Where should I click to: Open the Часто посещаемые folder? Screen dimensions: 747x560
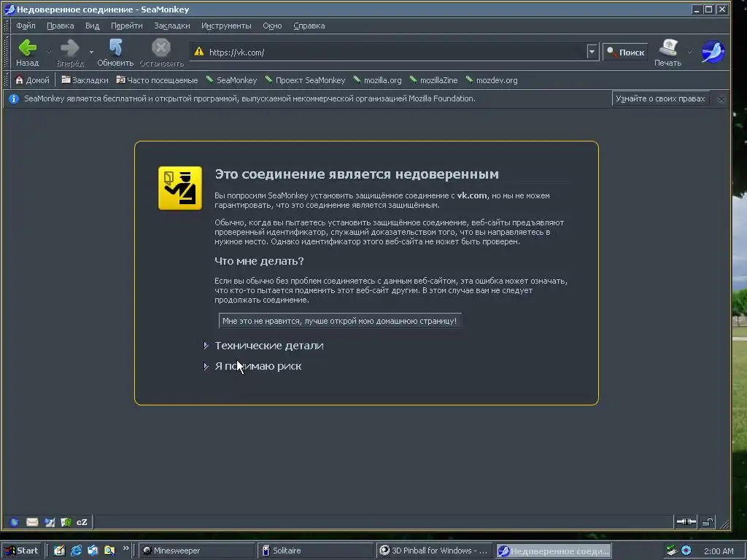158,80
